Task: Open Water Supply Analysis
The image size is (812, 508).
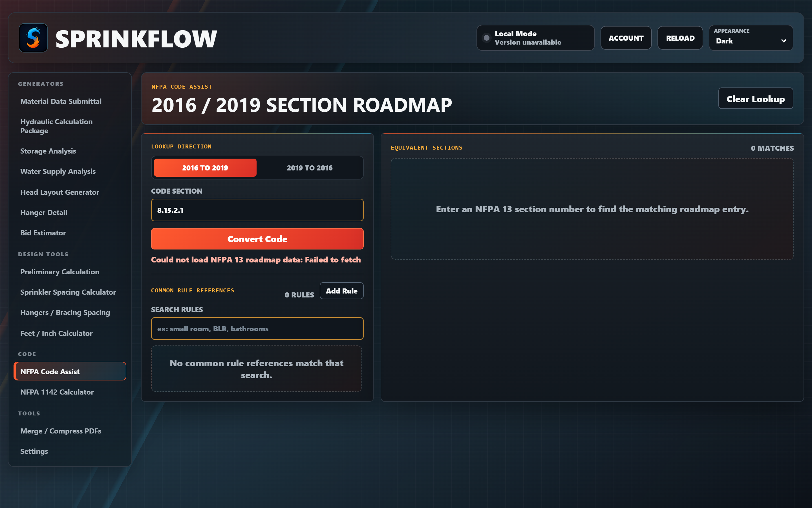Action: pos(70,171)
